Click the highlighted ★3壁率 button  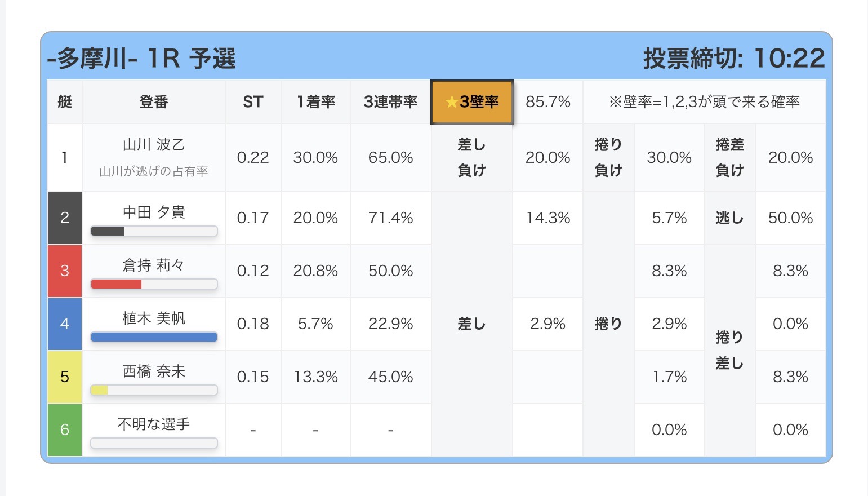(472, 101)
